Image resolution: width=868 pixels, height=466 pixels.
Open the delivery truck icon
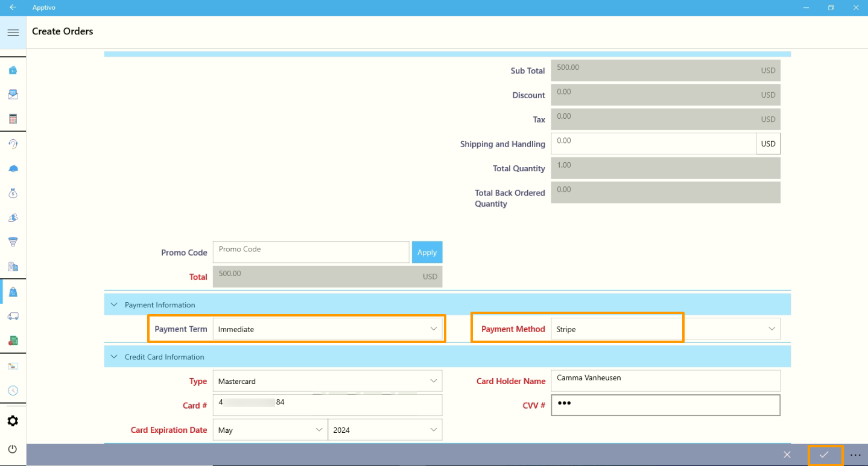(x=13, y=316)
